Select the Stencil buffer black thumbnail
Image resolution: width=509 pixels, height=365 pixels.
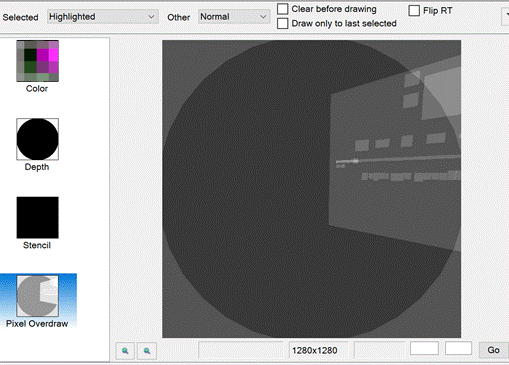click(x=38, y=217)
